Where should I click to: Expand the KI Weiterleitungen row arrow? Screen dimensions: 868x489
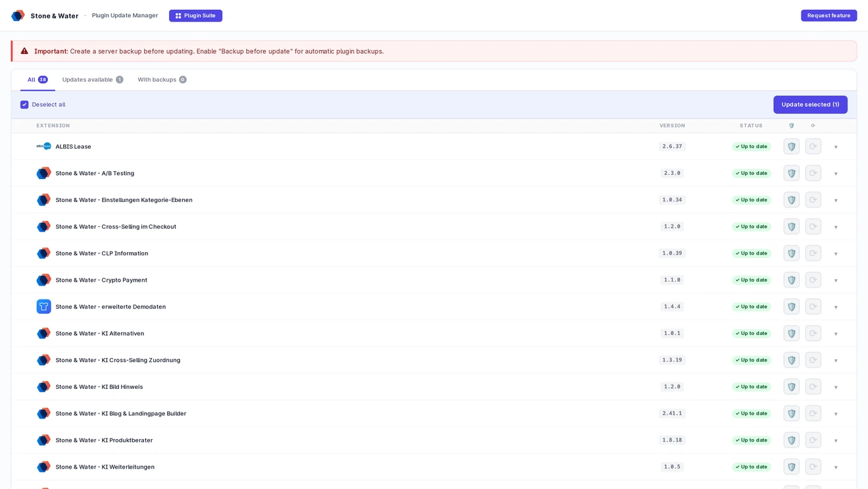point(836,467)
